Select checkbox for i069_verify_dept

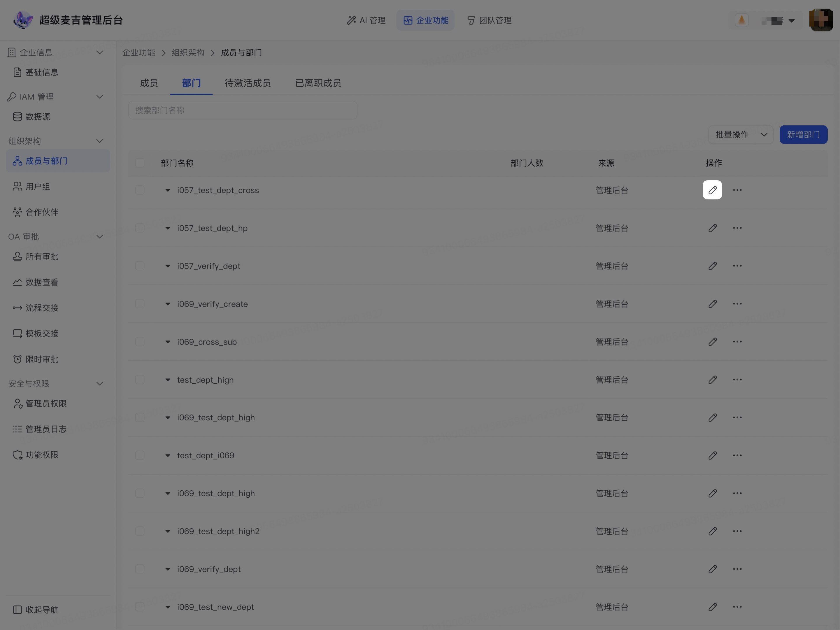140,569
